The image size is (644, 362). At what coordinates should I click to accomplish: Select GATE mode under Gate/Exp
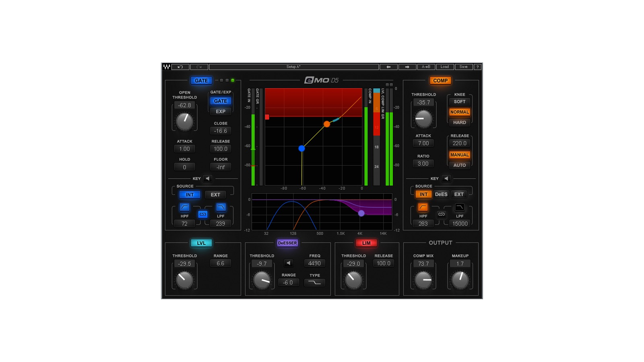pos(221,101)
